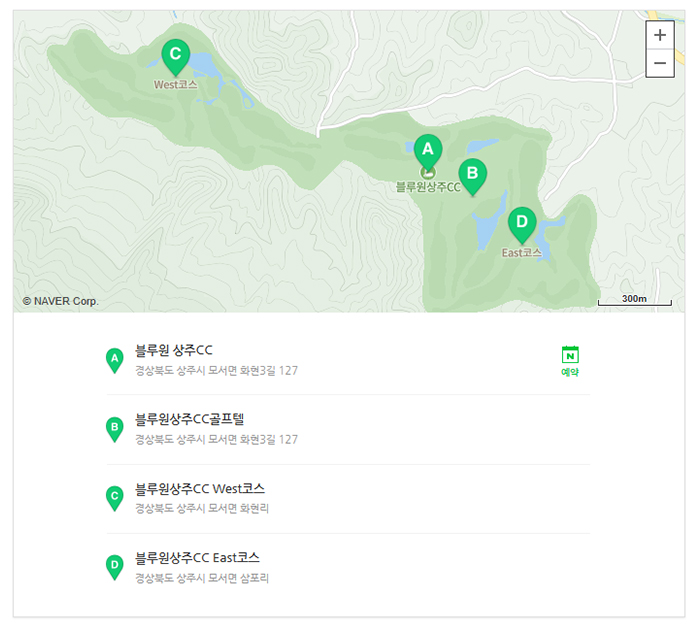
Task: Open Naver reservation calendar icon
Action: (570, 355)
